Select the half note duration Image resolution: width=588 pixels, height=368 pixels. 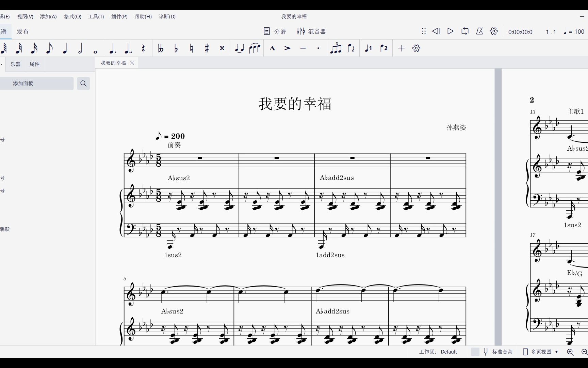(80, 48)
